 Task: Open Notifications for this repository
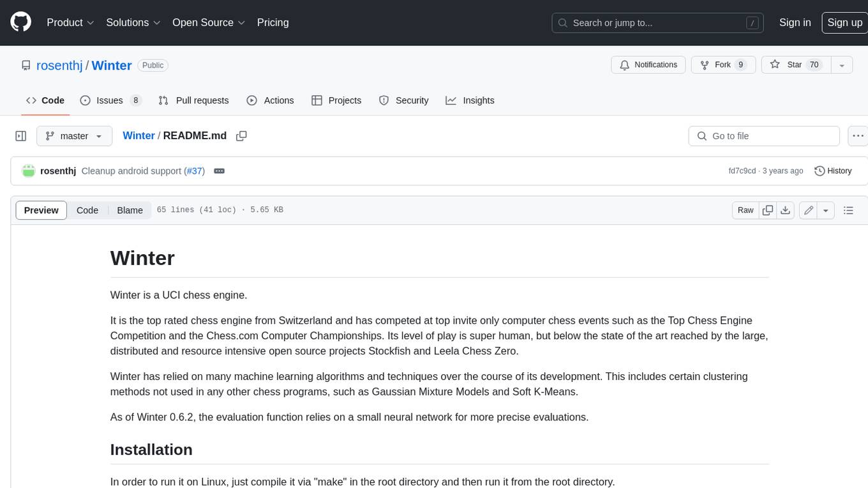(x=648, y=65)
